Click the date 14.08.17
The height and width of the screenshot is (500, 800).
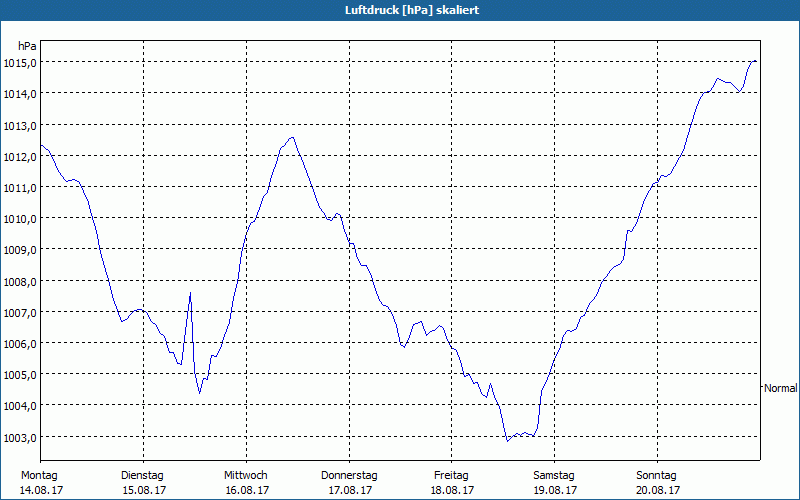(x=41, y=491)
